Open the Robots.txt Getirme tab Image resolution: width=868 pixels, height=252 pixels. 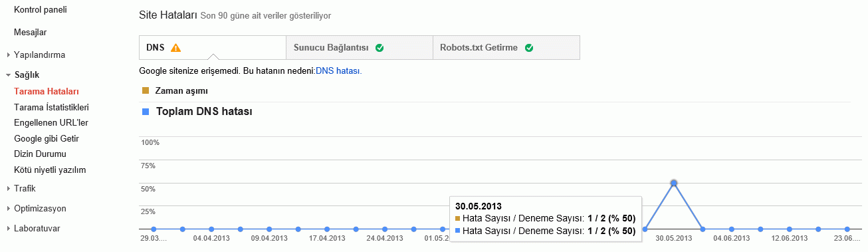(x=506, y=48)
